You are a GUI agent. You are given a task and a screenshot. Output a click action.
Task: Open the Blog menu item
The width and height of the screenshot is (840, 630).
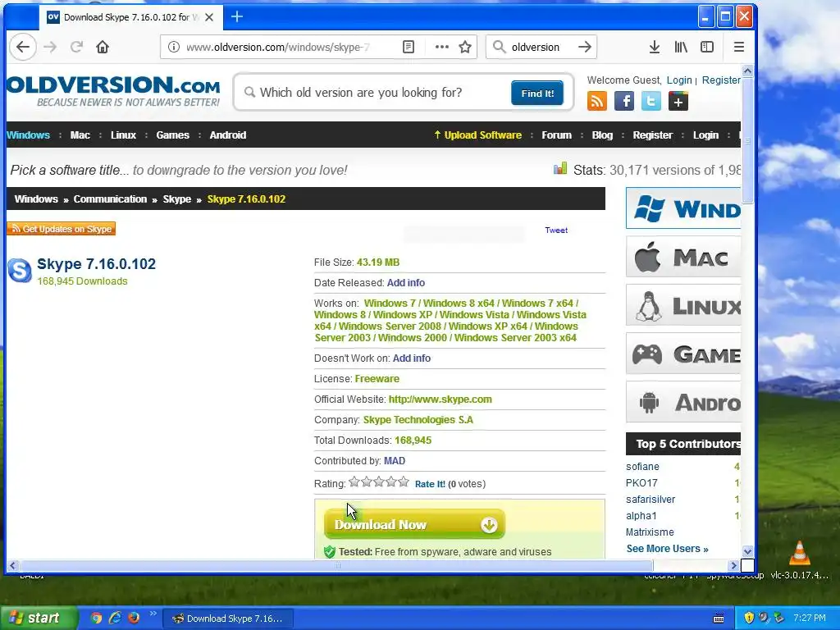(602, 135)
